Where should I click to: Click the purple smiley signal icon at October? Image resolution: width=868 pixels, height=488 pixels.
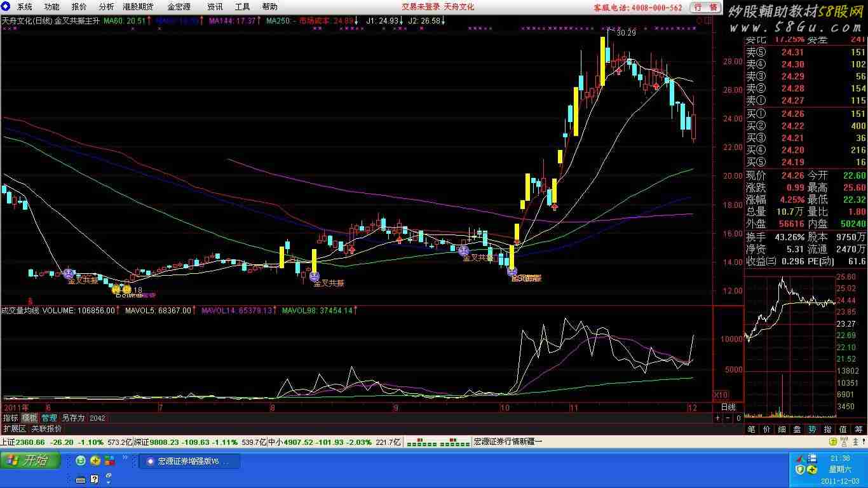[512, 271]
